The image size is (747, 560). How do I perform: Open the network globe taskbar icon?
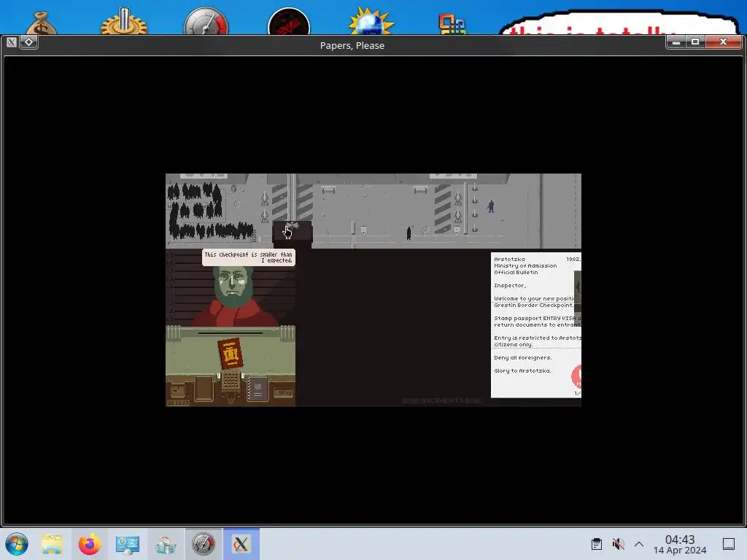[x=166, y=545]
